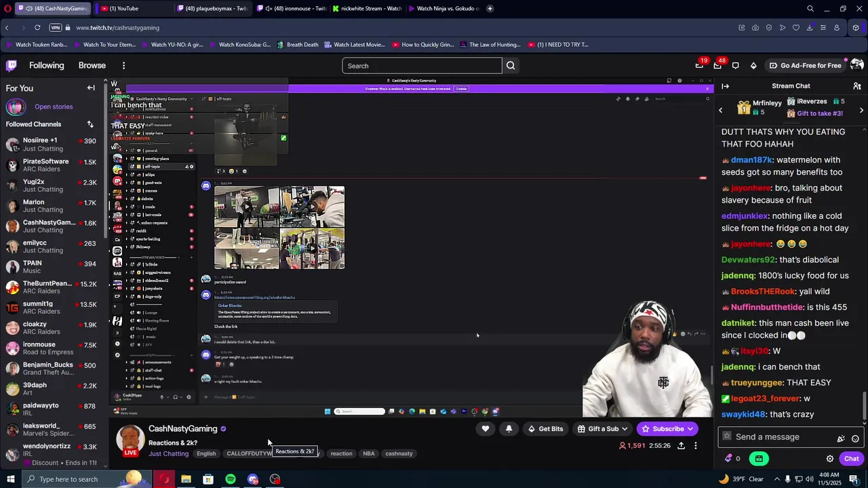Open Twitch home via the logo
The height and width of the screenshot is (488, 868).
[x=12, y=66]
